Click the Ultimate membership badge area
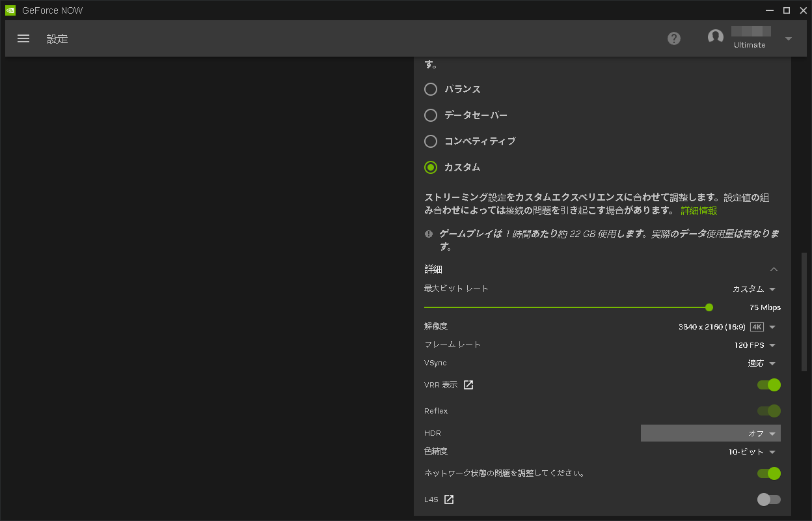The image size is (812, 521). [749, 45]
